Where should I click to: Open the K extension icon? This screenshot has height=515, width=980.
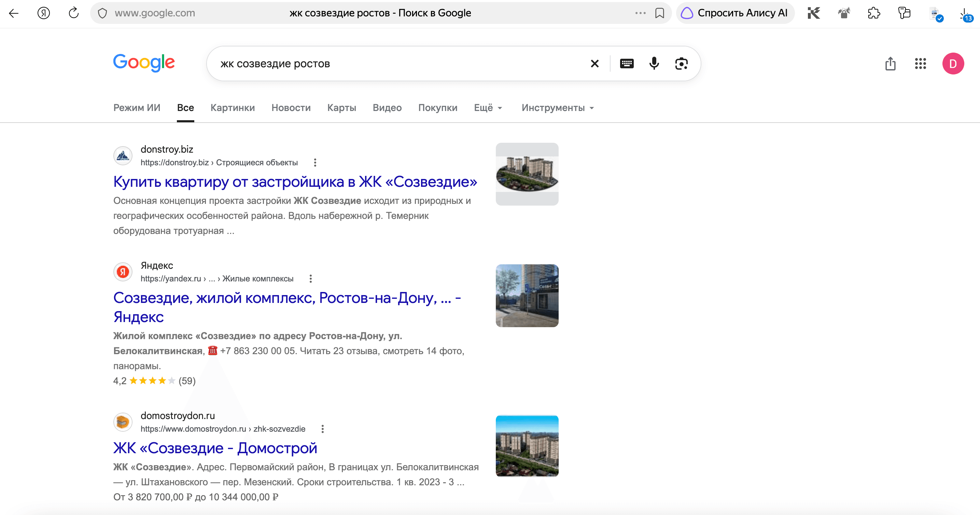[814, 13]
